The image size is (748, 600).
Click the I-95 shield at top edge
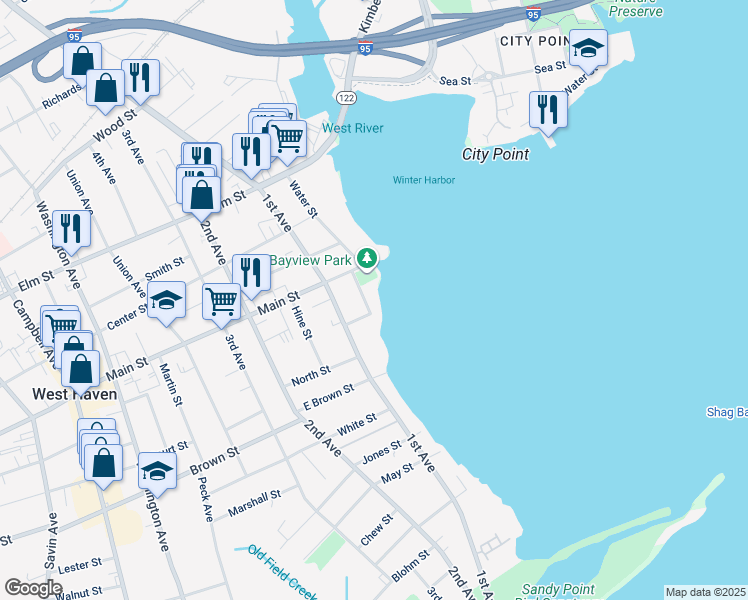pyautogui.click(x=534, y=12)
